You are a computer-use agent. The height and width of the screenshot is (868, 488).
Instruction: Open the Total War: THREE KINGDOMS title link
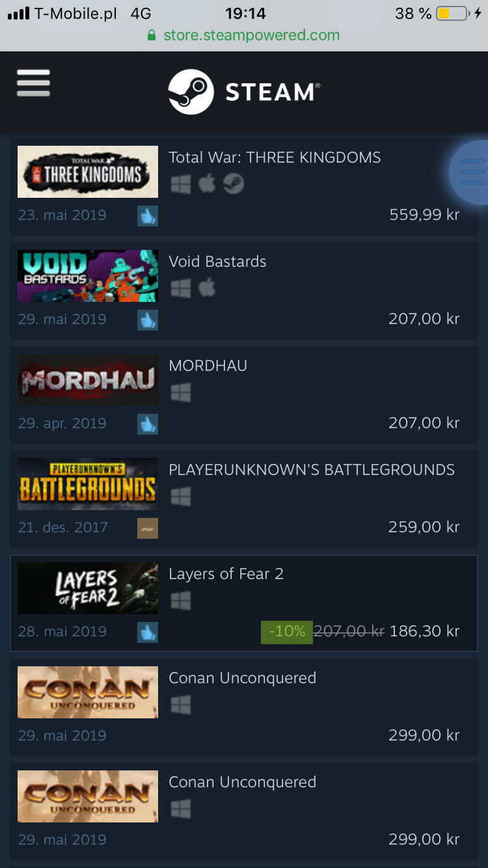(x=275, y=157)
